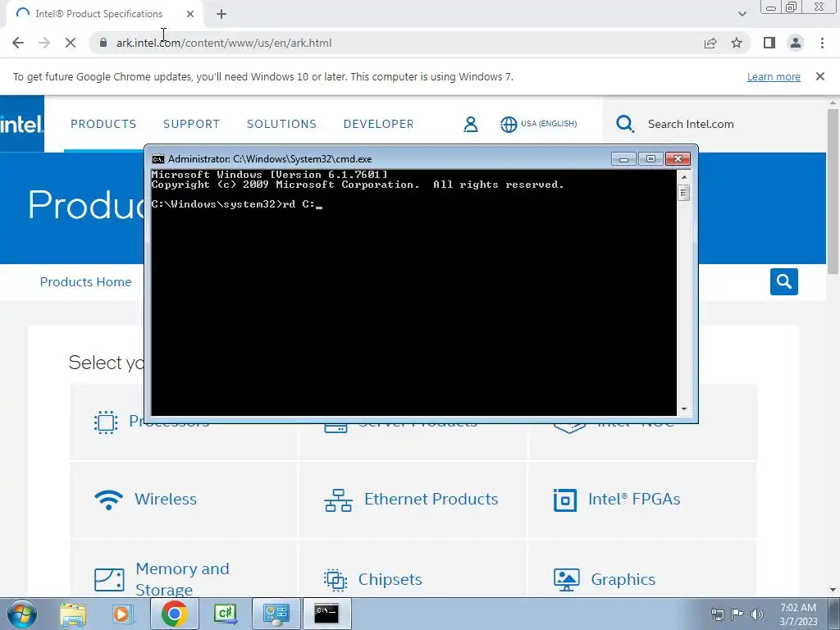Open the C# app in taskbar
840x630 pixels.
[226, 614]
